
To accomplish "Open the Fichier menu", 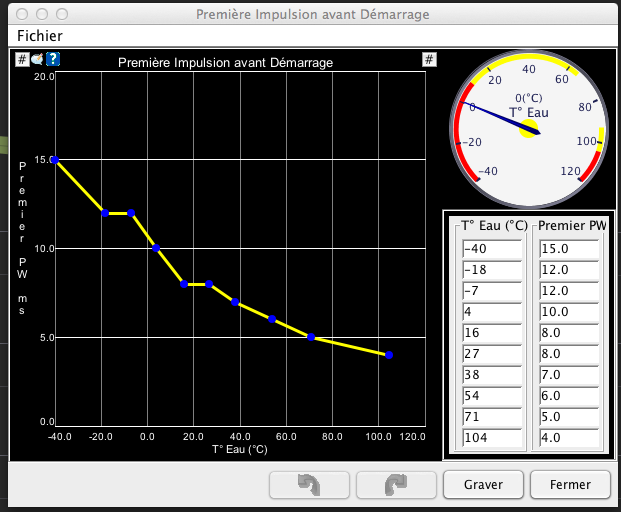I will tap(40, 36).
